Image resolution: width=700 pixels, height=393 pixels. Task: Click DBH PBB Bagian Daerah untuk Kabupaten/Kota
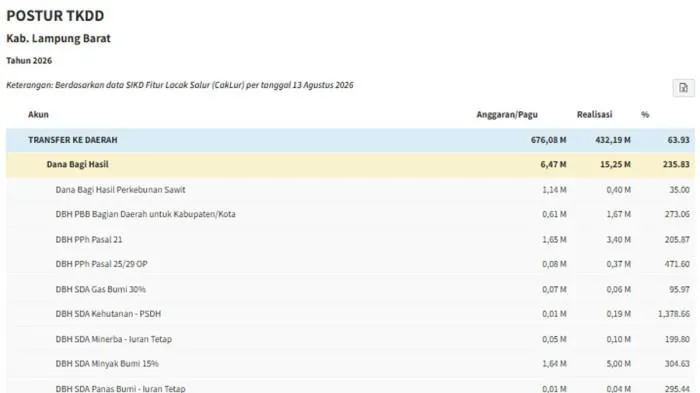tap(146, 214)
